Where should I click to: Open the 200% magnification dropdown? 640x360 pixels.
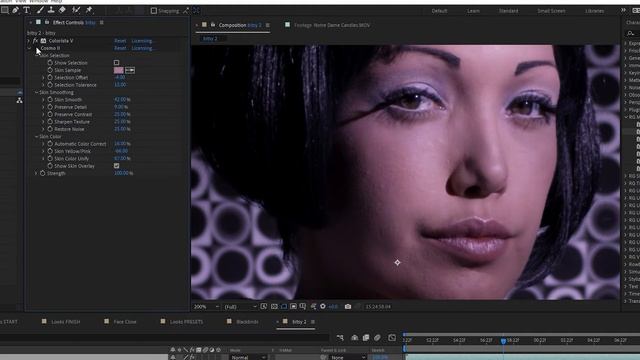tap(207, 307)
